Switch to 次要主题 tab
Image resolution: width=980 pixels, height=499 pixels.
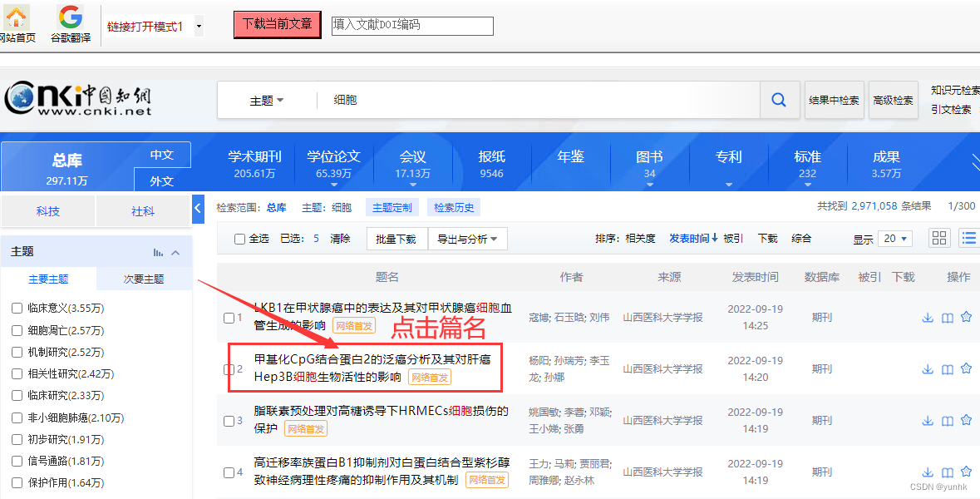[x=144, y=279]
